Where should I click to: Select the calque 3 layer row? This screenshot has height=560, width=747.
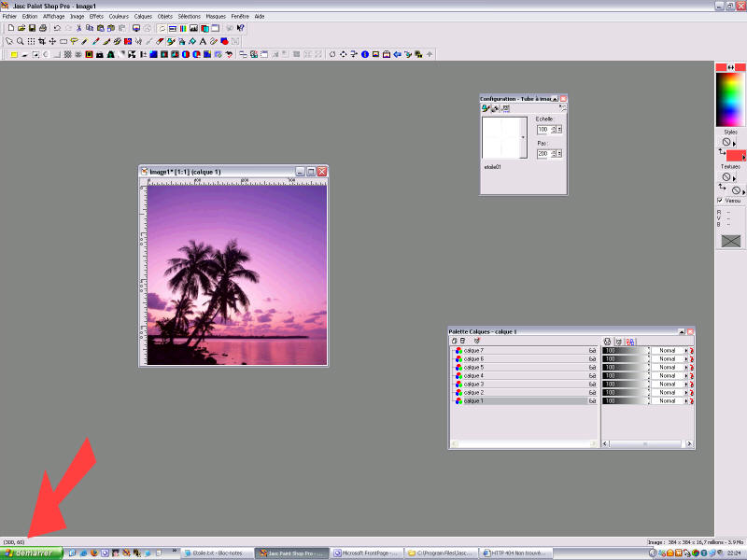pyautogui.click(x=524, y=384)
